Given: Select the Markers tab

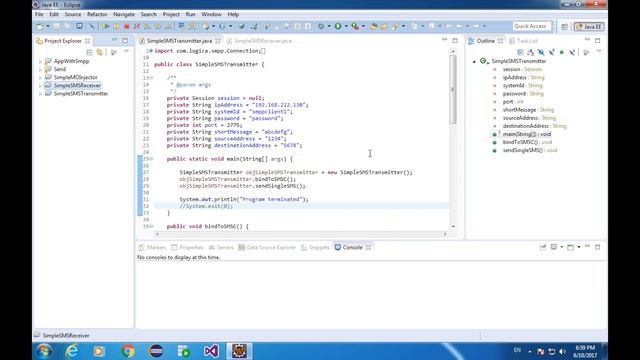Looking at the screenshot, I should pyautogui.click(x=152, y=247).
